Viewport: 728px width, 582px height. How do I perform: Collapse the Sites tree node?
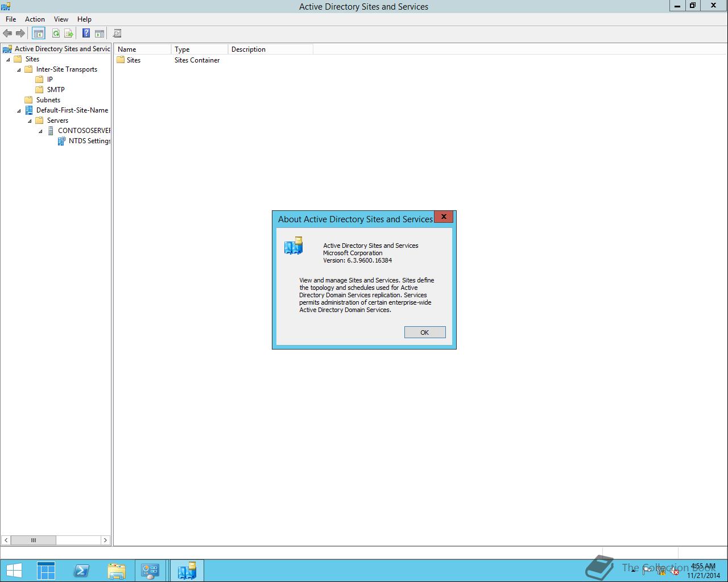point(8,60)
